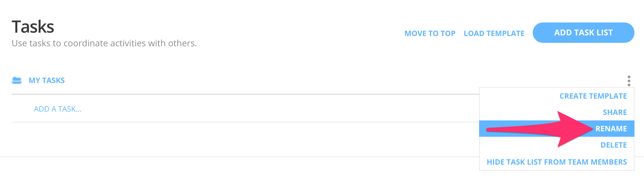
Task: Select SHARE from the dropdown menu
Action: 614,112
